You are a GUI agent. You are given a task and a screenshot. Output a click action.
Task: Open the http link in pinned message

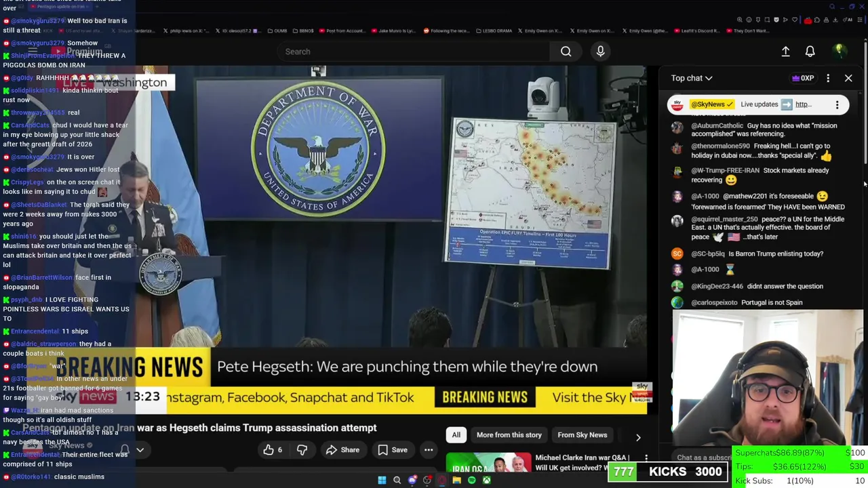(x=804, y=104)
